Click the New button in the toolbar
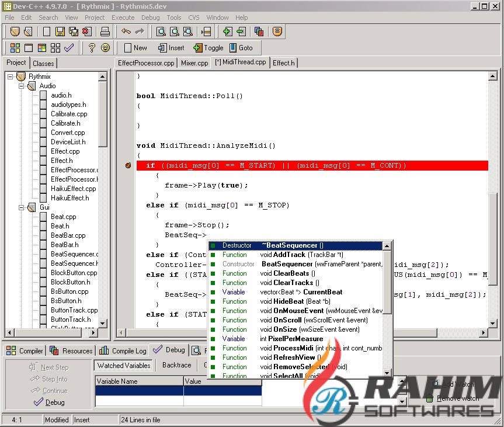Screen dimensions: 504x427 tap(135, 48)
